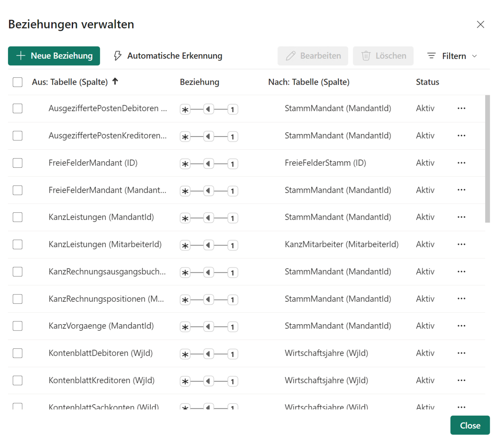Image resolution: width=503 pixels, height=448 pixels.
Task: Click relationship icon in KontenblattDebitoren row
Action: (x=209, y=354)
